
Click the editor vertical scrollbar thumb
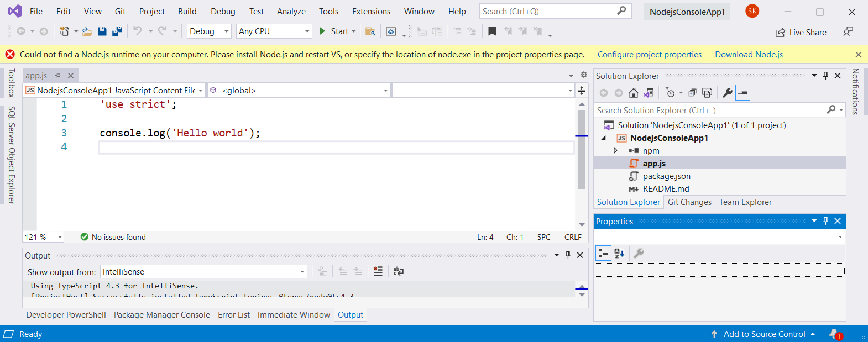tap(582, 149)
